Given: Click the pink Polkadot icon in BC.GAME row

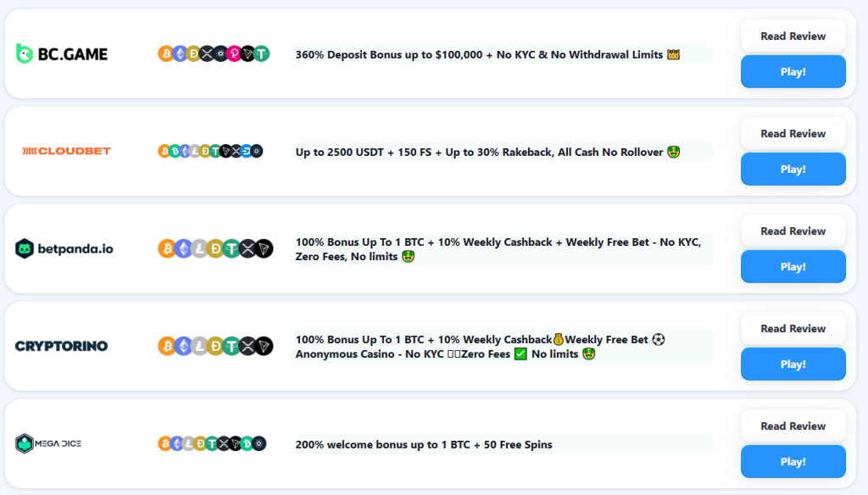Looking at the screenshot, I should click(234, 54).
